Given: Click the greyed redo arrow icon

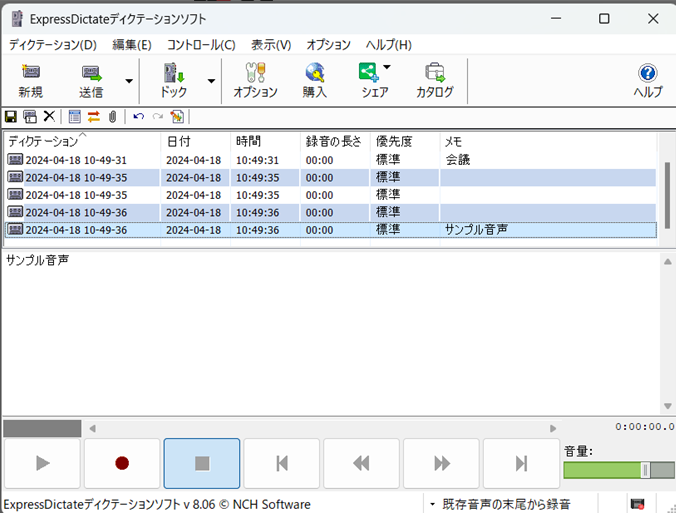Looking at the screenshot, I should [158, 116].
